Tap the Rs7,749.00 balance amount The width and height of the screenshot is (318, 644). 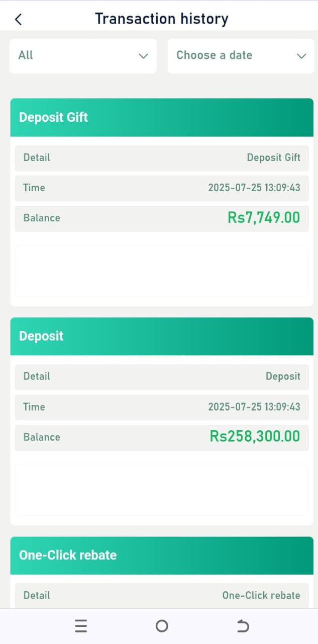coord(264,217)
